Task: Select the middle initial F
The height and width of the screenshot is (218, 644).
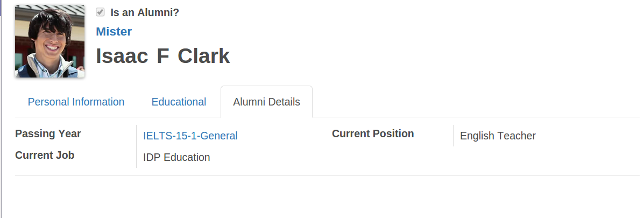Action: 162,56
